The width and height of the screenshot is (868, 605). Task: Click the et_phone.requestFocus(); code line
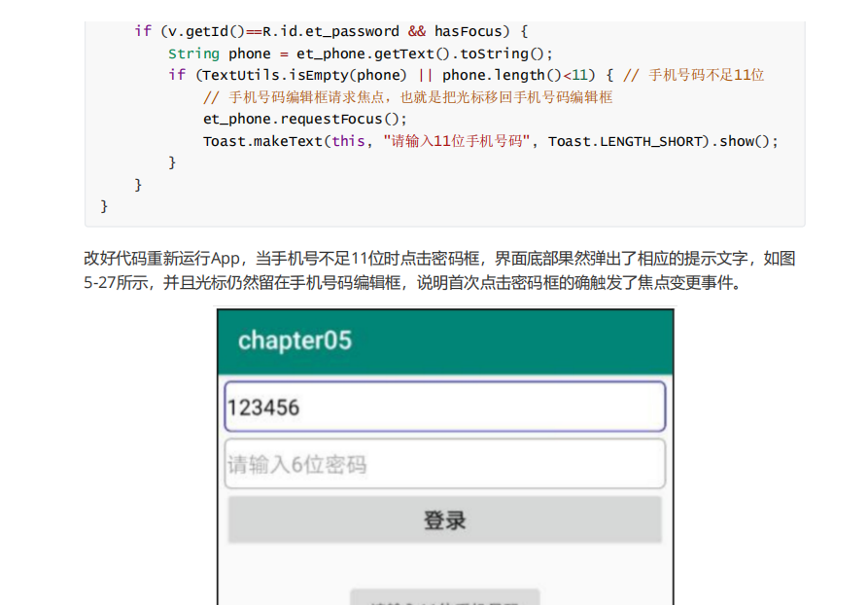[x=304, y=119]
